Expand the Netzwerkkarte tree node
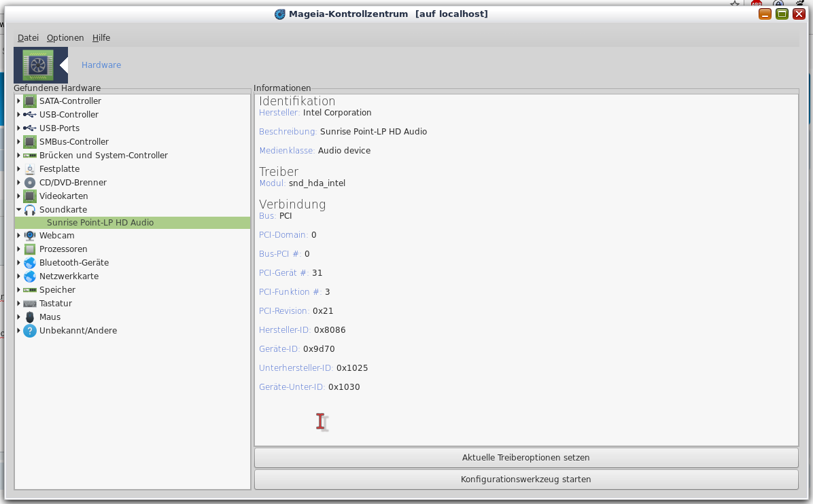Image resolution: width=813 pixels, height=504 pixels. [x=18, y=276]
